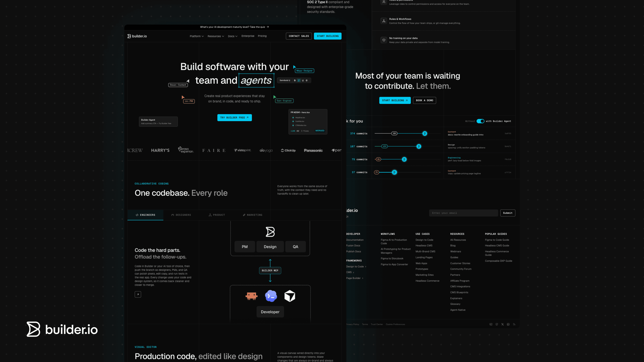This screenshot has width=644, height=362.
Task: Apply strikethrough with the S icon
Action: point(307,80)
